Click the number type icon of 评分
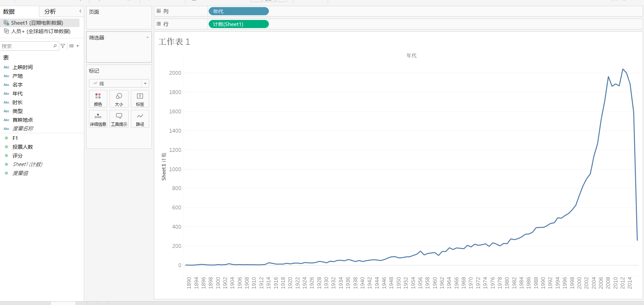644x305 pixels. point(6,156)
